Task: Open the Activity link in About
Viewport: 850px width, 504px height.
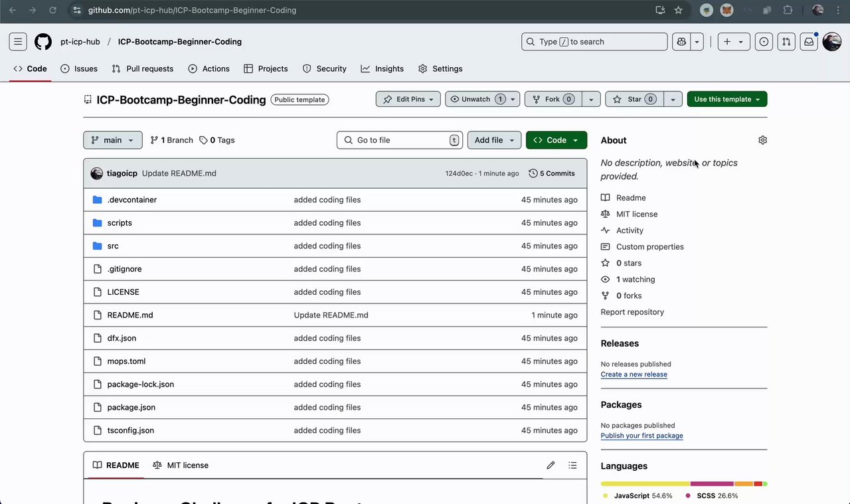Action: tap(630, 230)
